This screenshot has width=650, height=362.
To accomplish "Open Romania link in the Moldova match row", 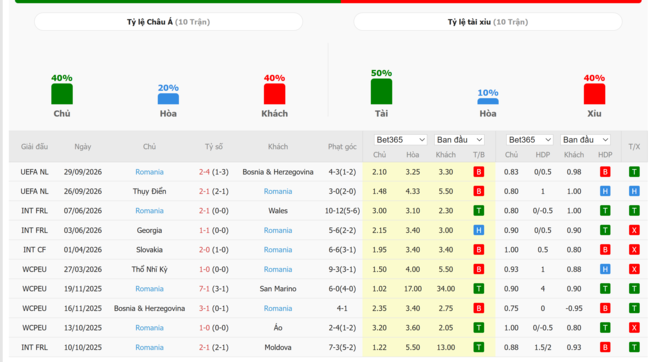I will coord(149,347).
